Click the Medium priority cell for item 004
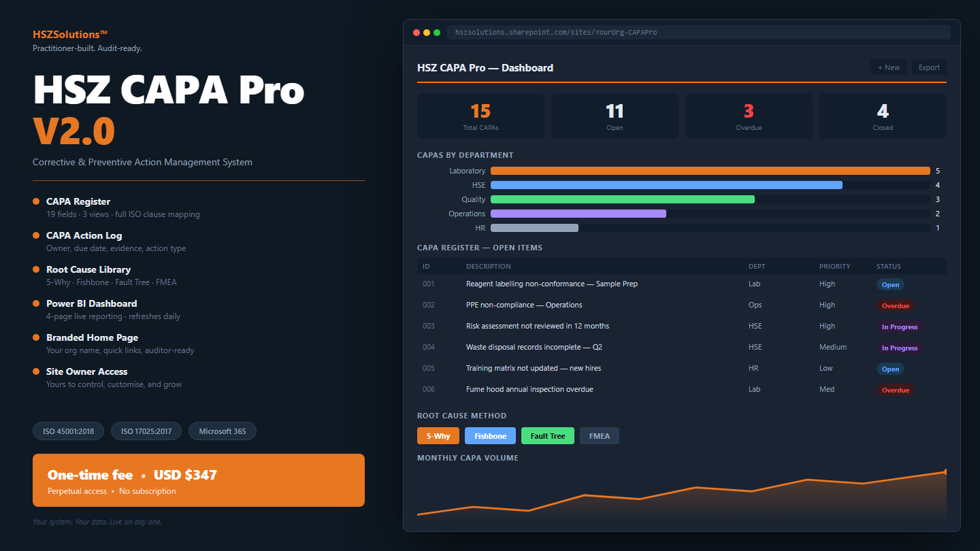Image resolution: width=980 pixels, height=551 pixels. pos(833,347)
